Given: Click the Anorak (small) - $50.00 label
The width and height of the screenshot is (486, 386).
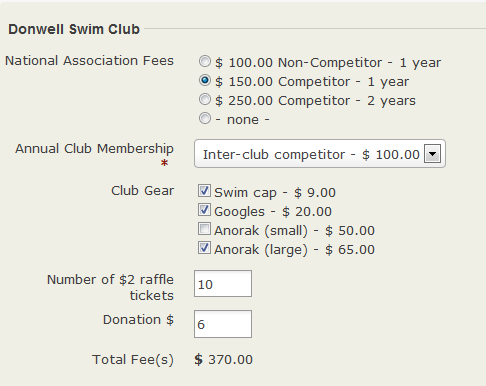Looking at the screenshot, I should point(295,231).
